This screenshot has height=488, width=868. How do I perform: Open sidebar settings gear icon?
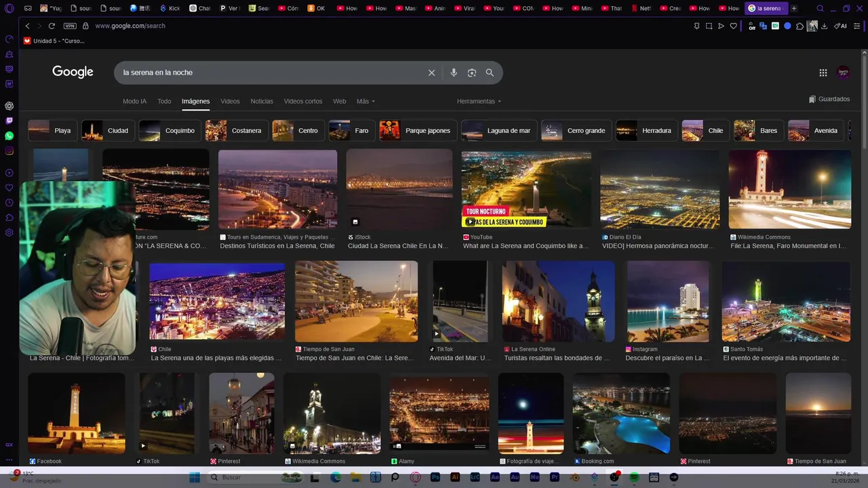pos(9,232)
